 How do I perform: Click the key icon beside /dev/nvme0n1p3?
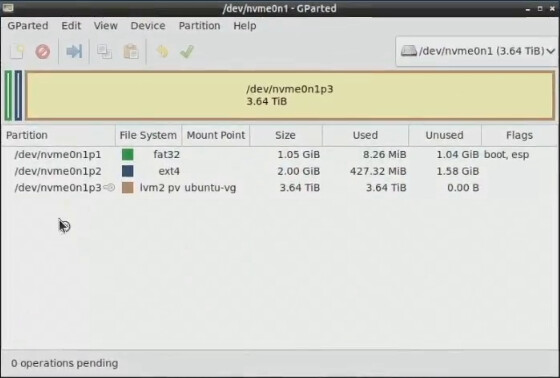point(109,187)
